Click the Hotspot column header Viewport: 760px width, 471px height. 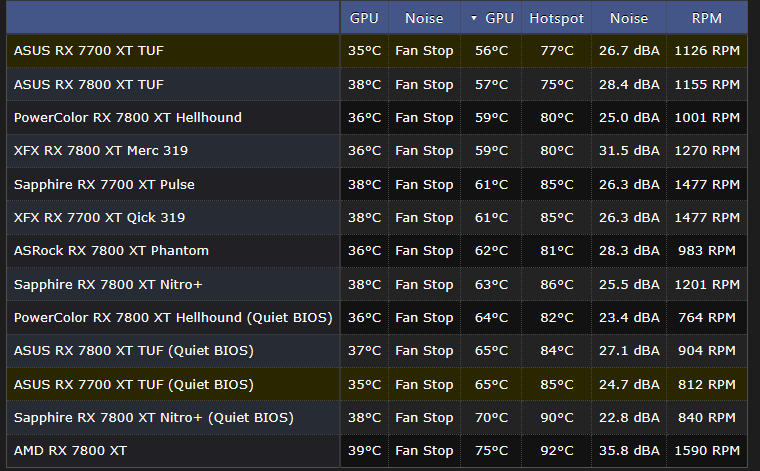(x=555, y=18)
